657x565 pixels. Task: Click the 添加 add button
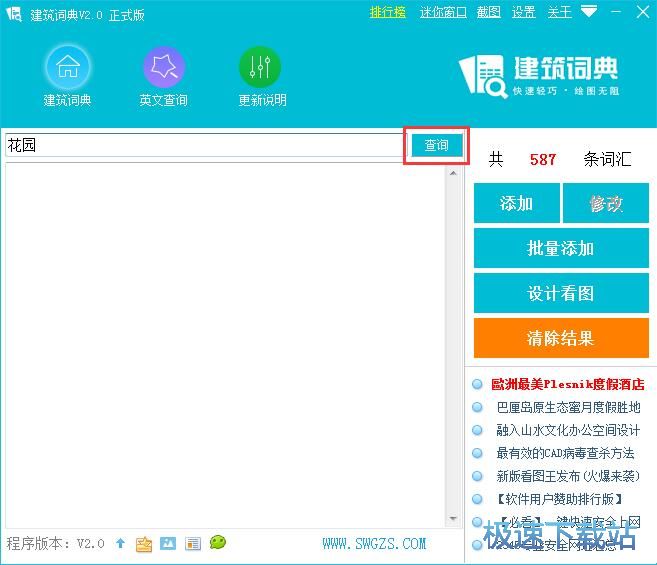516,203
